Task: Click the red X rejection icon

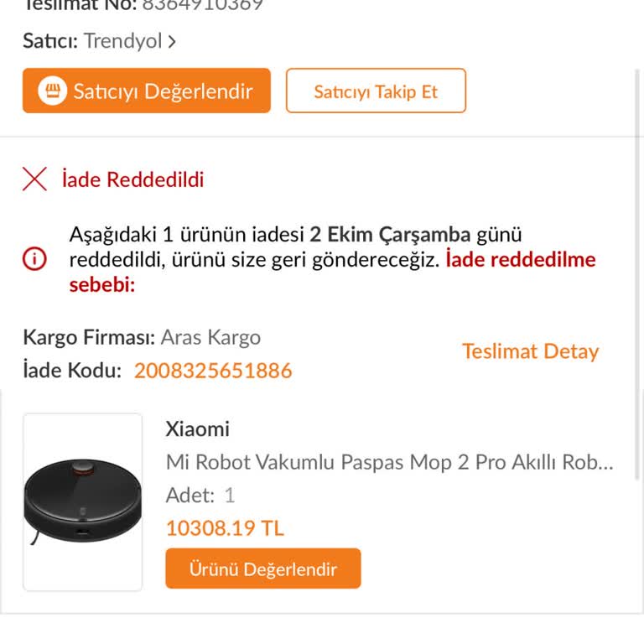Action: tap(34, 179)
